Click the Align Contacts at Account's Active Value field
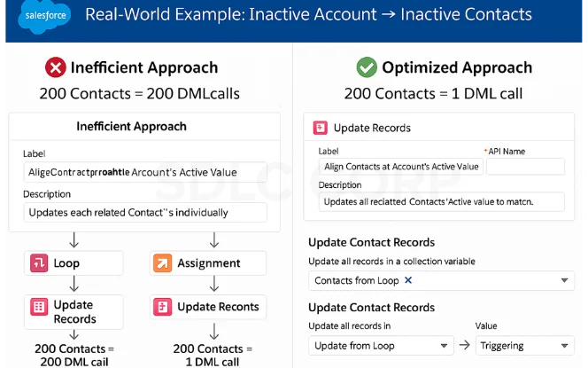588x368 pixels. click(401, 167)
